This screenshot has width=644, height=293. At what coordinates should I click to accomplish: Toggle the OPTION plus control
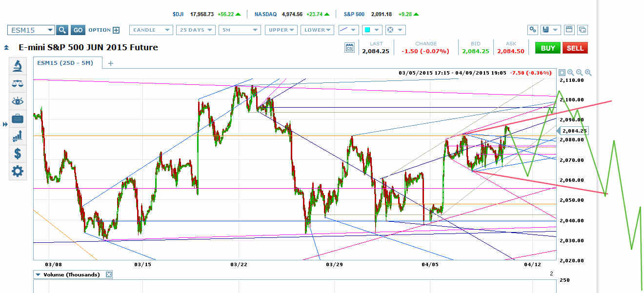(116, 30)
